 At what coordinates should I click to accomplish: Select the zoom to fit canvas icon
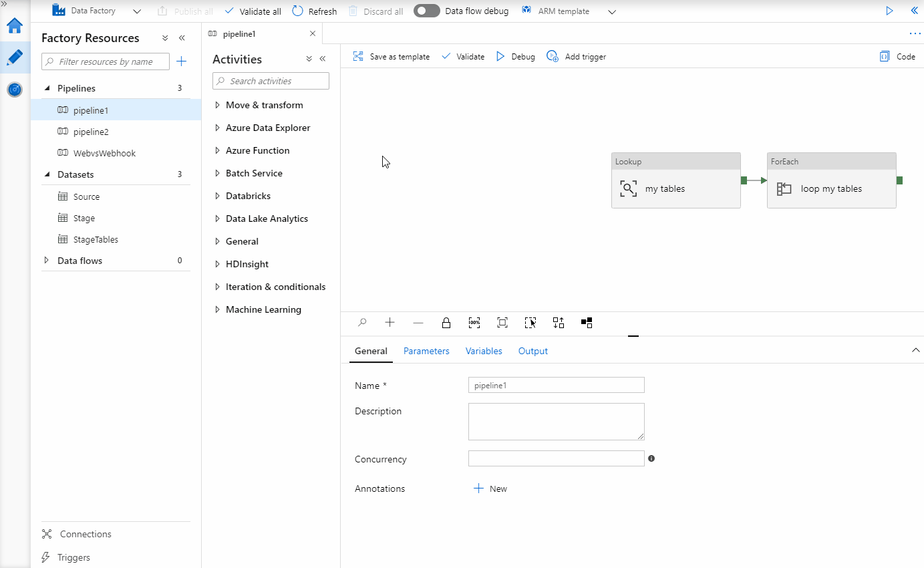pyautogui.click(x=502, y=323)
